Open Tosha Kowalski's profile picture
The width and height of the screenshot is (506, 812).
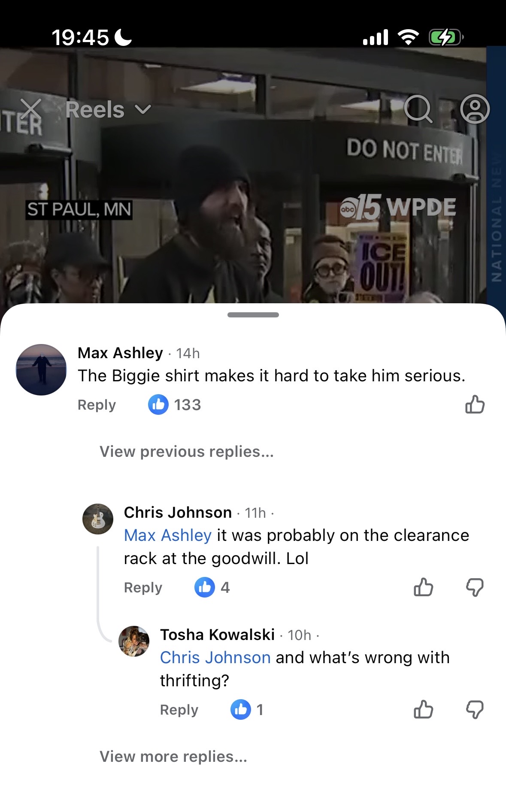click(134, 641)
